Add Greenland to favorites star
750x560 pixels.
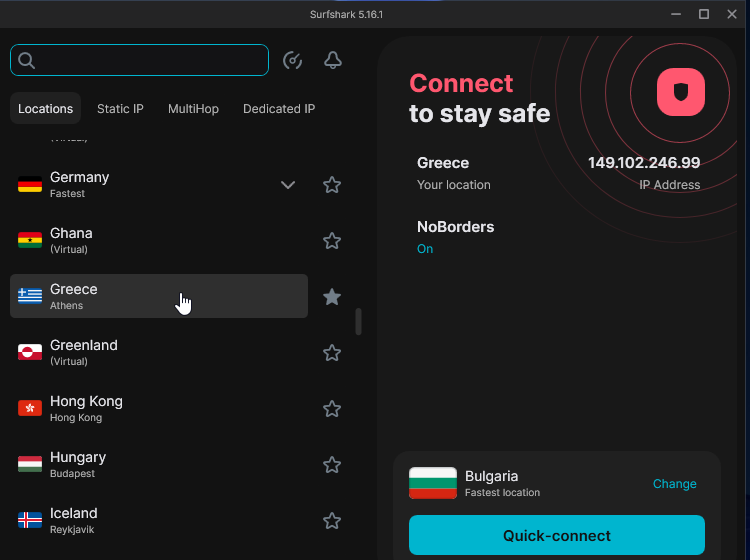332,353
